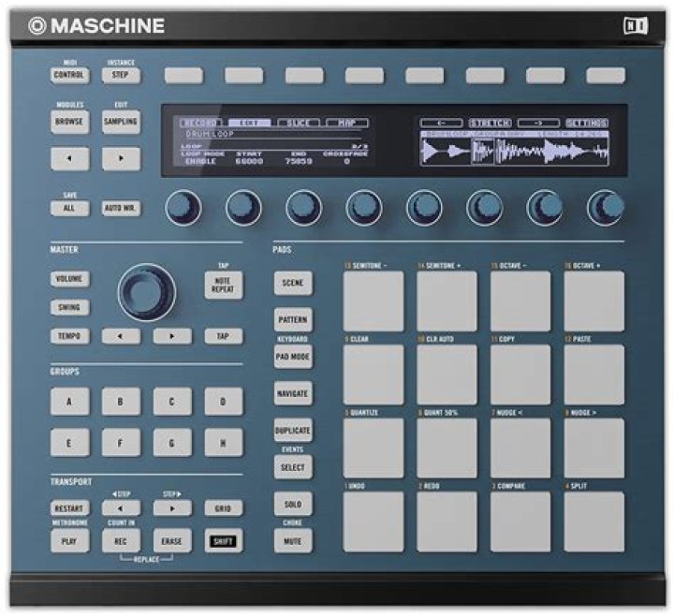
Task: Select group B
Action: pos(121,402)
